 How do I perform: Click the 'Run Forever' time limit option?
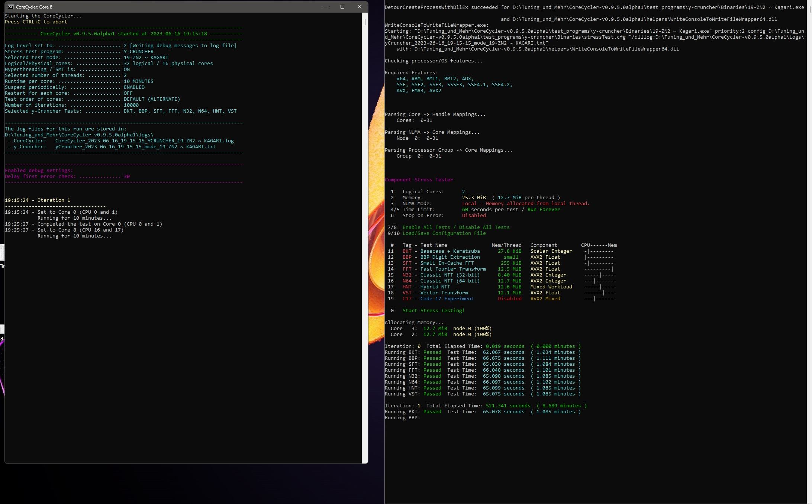pos(543,210)
